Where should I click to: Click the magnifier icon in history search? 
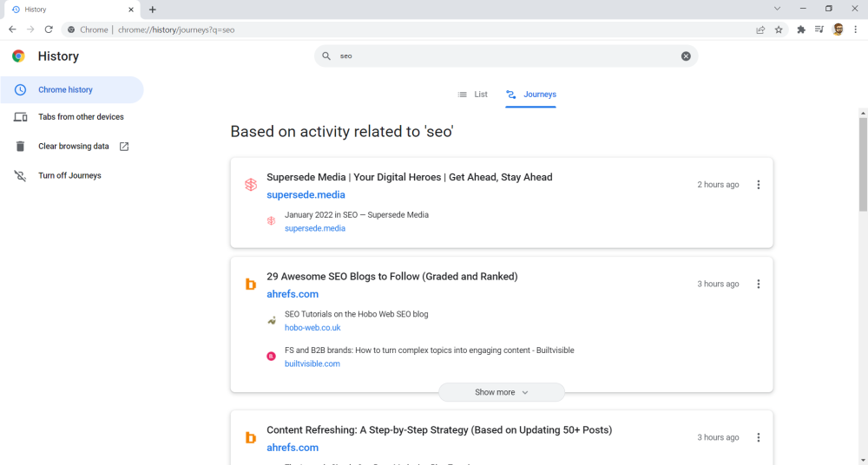(326, 56)
